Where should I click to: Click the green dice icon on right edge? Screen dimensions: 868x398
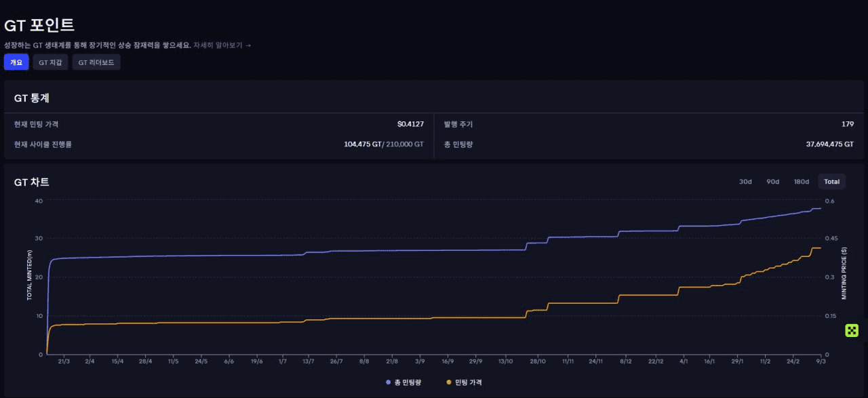point(852,330)
